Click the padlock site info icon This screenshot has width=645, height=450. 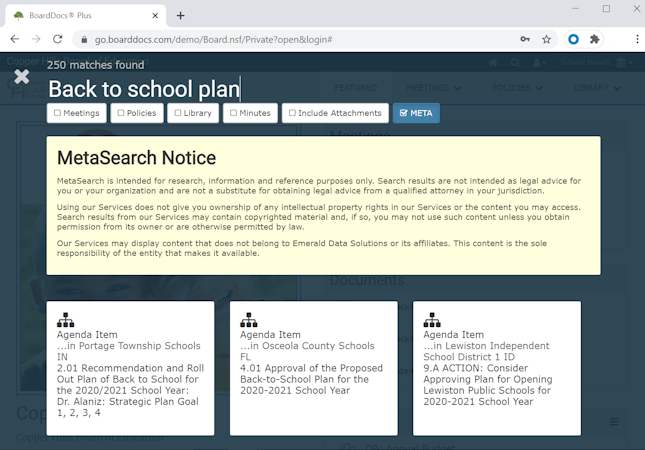(x=84, y=39)
